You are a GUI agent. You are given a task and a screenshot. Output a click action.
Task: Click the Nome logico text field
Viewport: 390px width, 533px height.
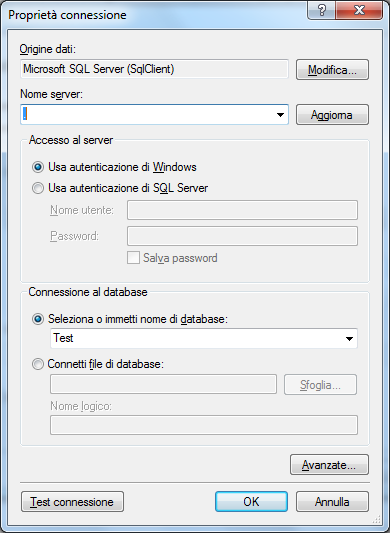click(x=204, y=425)
